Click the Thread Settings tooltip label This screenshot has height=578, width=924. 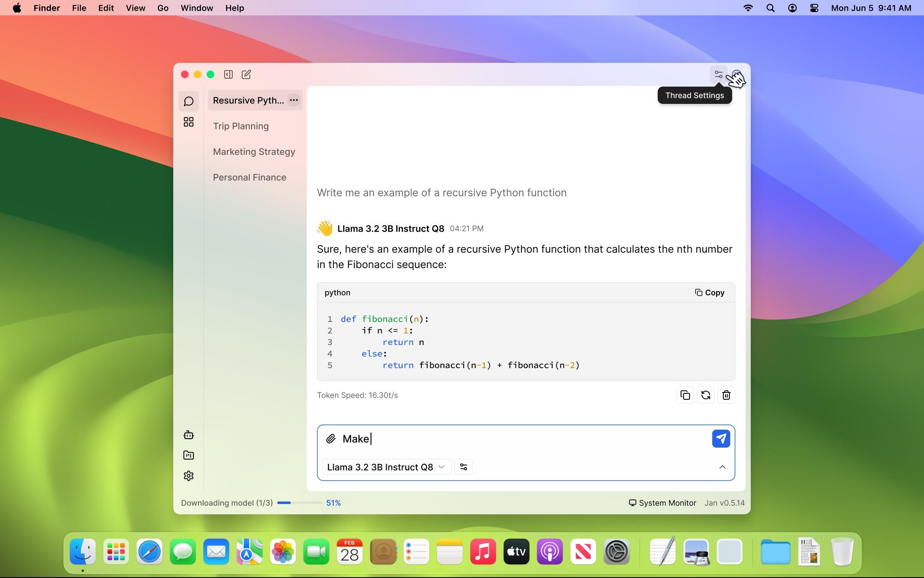click(x=694, y=95)
